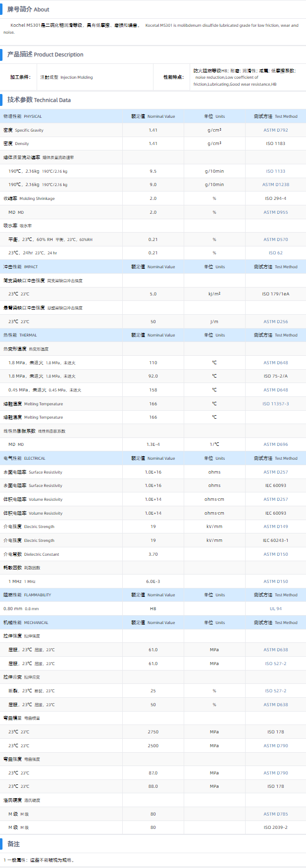
Task: Click the 技术参数 Technical Data heading
Action: click(39, 100)
